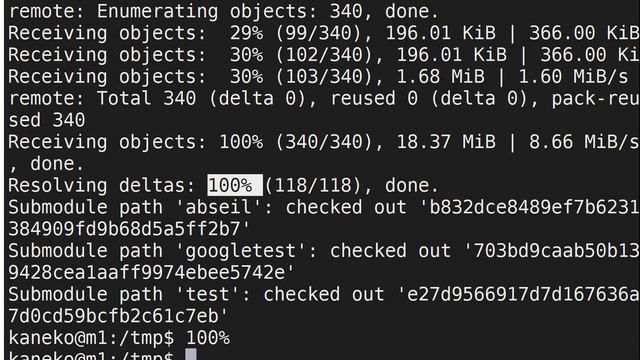This screenshot has width=640, height=360.
Task: Click '(118/118)' in Resolving deltas line
Action: 313,186
